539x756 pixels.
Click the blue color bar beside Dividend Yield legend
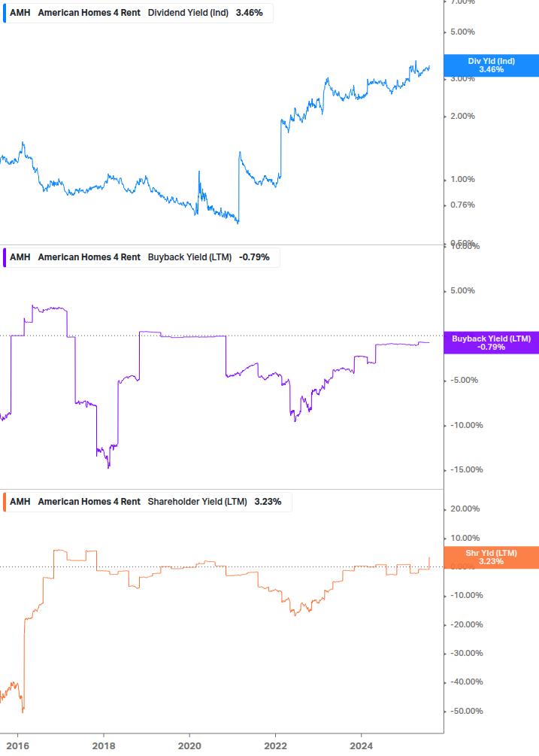pos(5,13)
